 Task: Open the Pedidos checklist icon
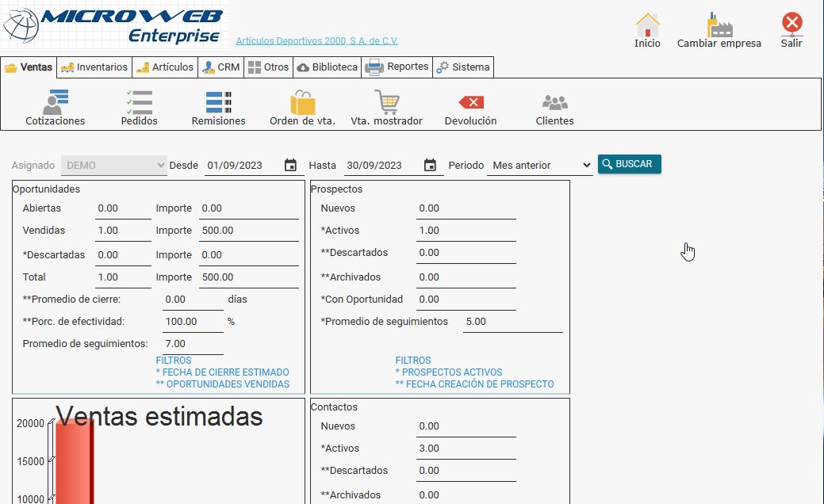pyautogui.click(x=139, y=103)
